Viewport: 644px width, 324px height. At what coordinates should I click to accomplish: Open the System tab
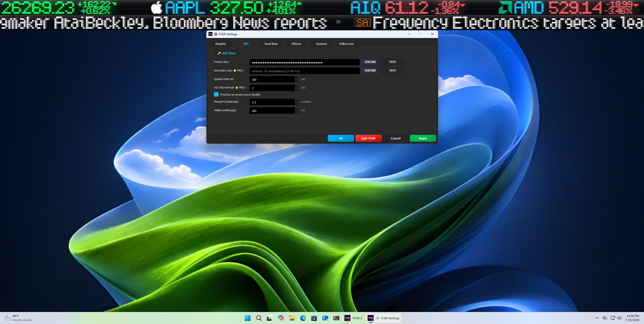click(x=321, y=44)
